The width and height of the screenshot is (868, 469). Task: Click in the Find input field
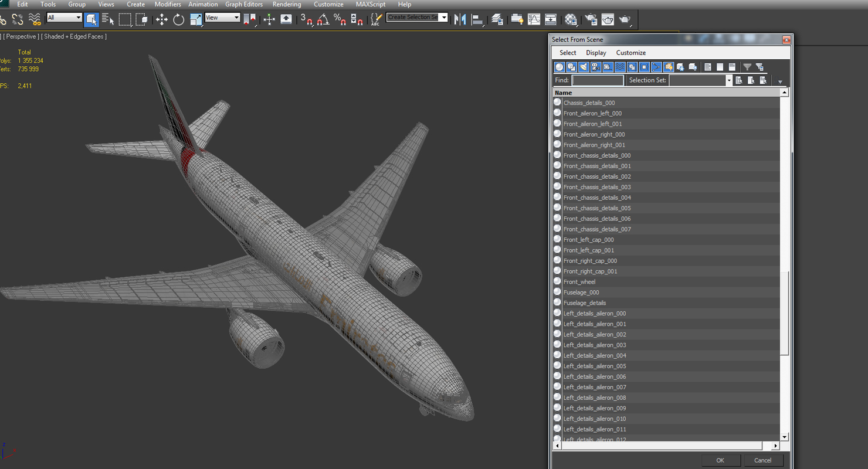click(x=598, y=80)
